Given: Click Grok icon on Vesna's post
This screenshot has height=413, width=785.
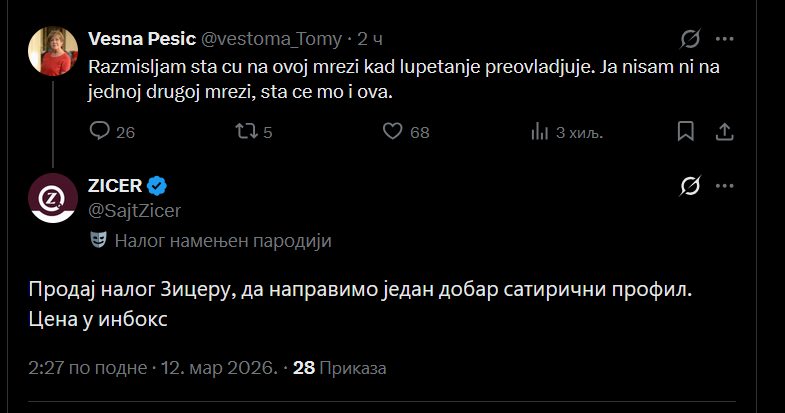Looking at the screenshot, I should pos(689,40).
